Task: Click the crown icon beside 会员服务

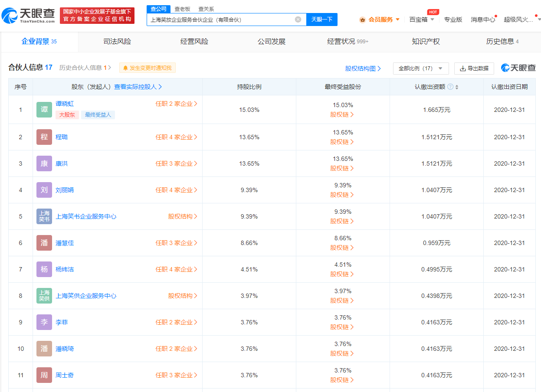Action: tap(362, 20)
